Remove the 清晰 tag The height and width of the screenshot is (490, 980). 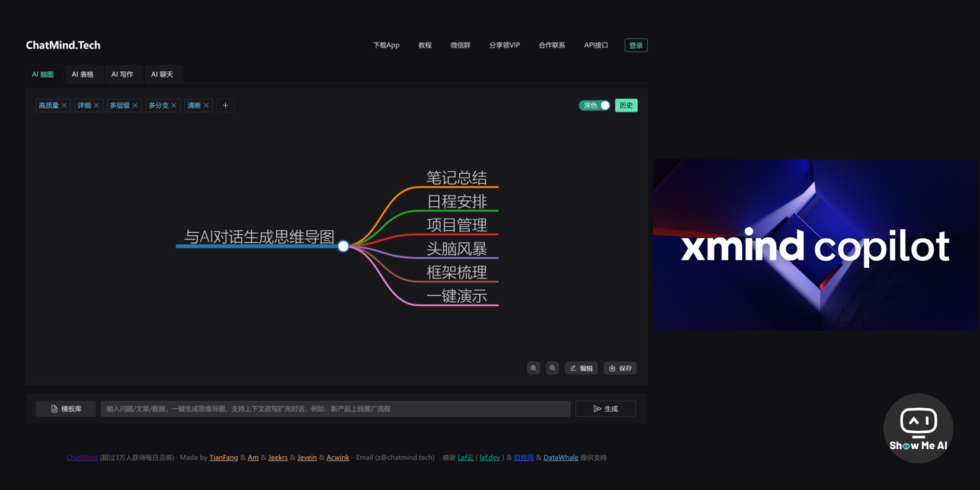[206, 105]
